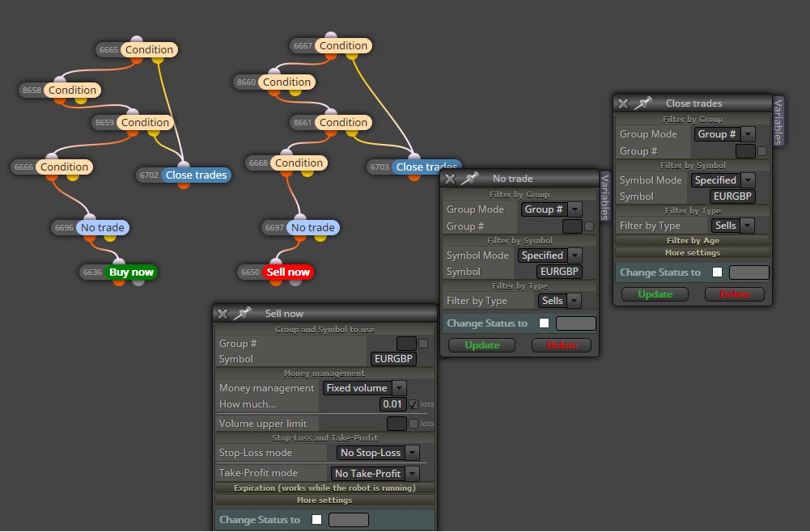Click Delete in the No trade panel
The image size is (810, 532).
tap(562, 345)
